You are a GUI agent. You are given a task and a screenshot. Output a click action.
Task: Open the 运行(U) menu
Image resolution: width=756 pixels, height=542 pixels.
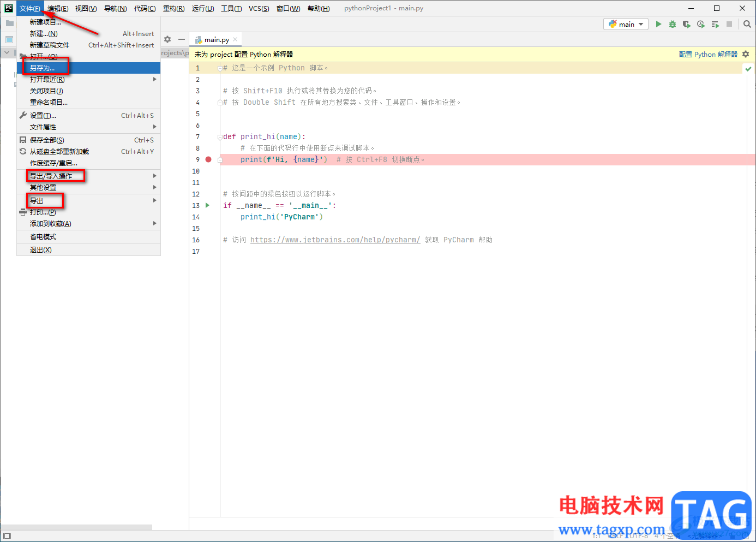coord(203,8)
